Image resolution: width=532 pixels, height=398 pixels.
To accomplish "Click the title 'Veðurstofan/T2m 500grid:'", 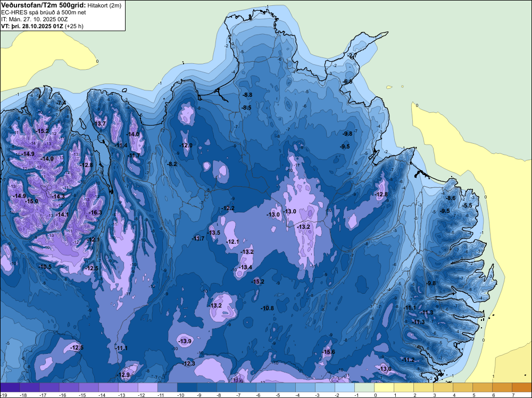I will point(44,5).
